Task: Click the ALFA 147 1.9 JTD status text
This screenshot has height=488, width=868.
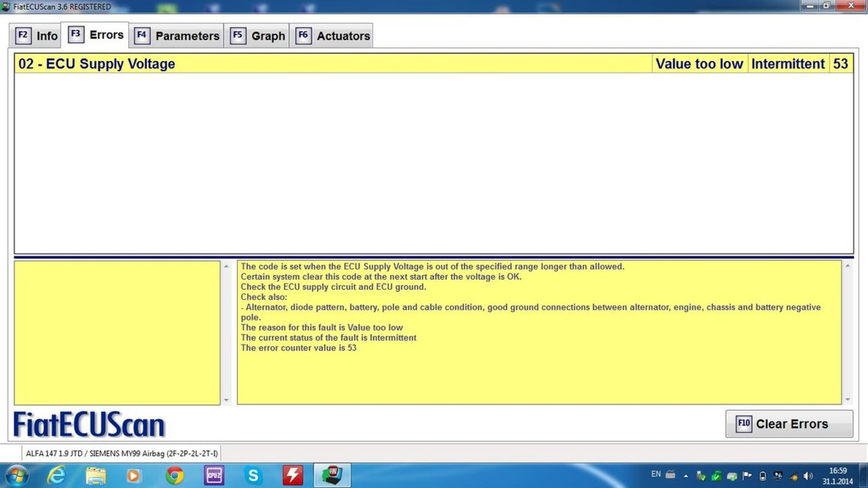Action: tap(122, 453)
